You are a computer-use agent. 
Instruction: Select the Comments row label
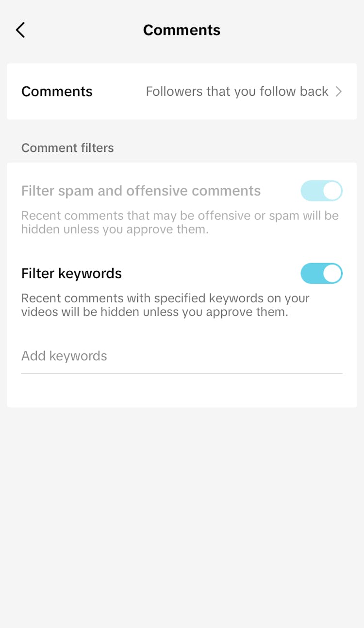tap(57, 92)
